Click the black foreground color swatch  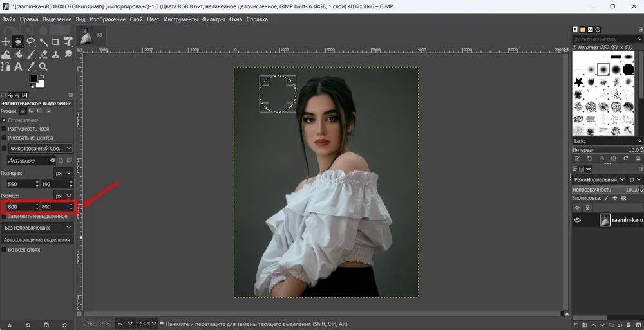coord(33,78)
